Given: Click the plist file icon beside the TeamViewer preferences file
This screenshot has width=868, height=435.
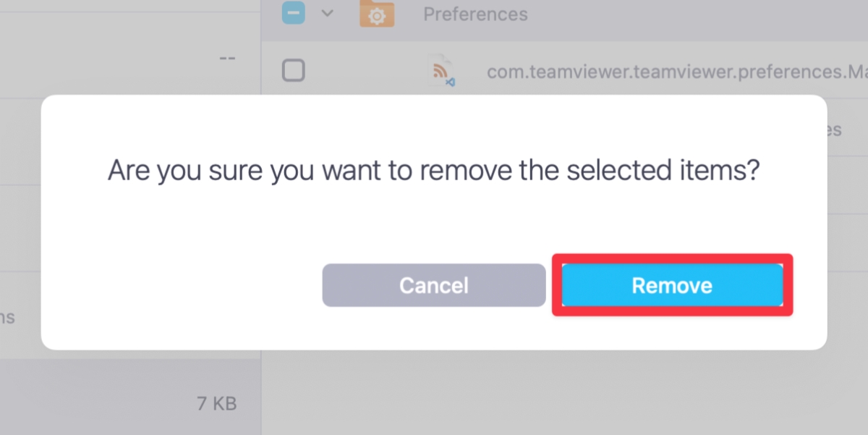Looking at the screenshot, I should [x=442, y=69].
